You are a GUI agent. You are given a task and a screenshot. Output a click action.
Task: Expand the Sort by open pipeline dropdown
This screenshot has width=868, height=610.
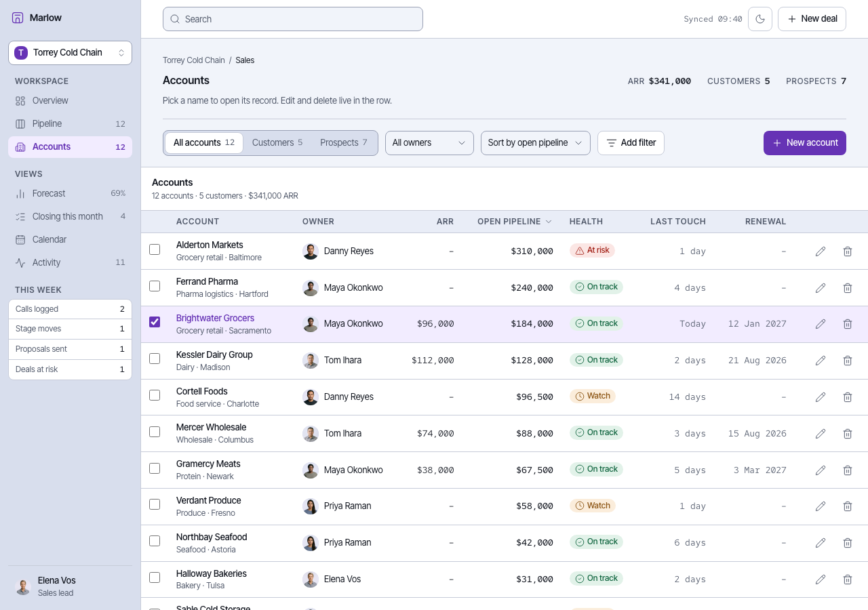coord(536,143)
